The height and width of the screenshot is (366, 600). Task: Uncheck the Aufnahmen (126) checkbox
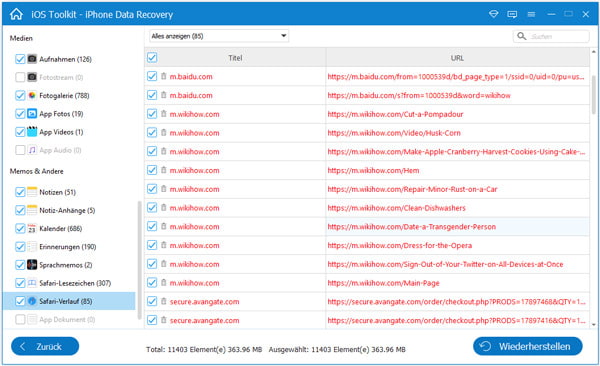click(20, 59)
